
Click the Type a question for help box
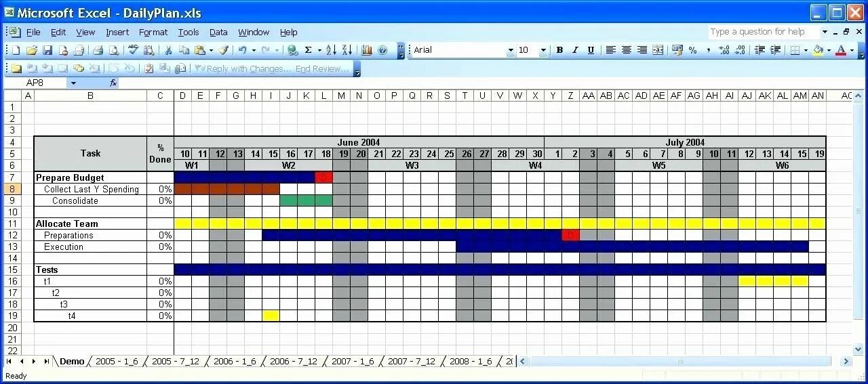pyautogui.click(x=764, y=32)
